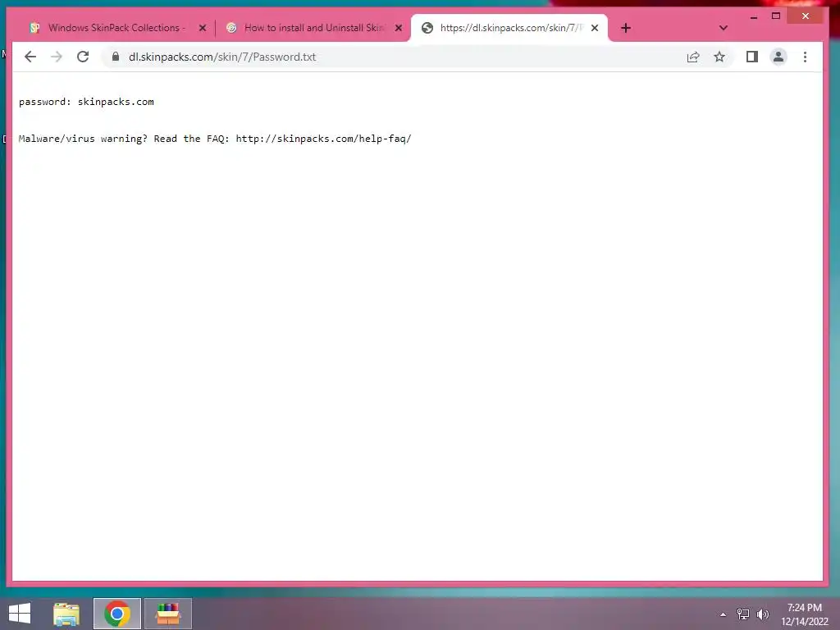This screenshot has height=630, width=840.
Task: Click the skinpacks.com/help-faq/ URL text
Action: pos(323,139)
